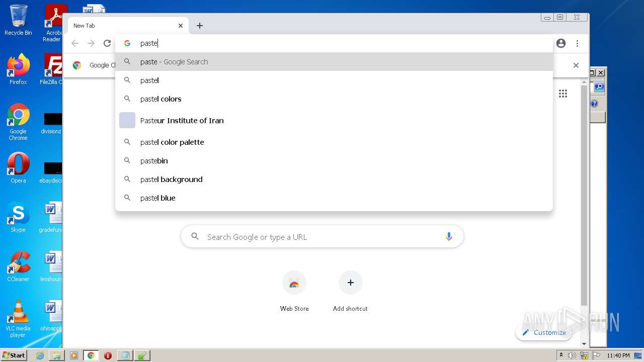Add a shortcut with the plus tile
This screenshot has width=644, height=362.
point(351,283)
